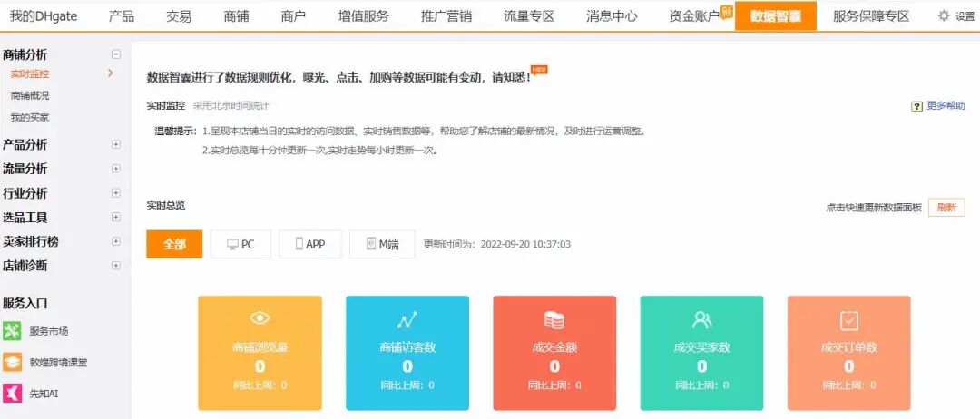Open the 服务市场 service icon
The width and height of the screenshot is (980, 419).
[12, 332]
